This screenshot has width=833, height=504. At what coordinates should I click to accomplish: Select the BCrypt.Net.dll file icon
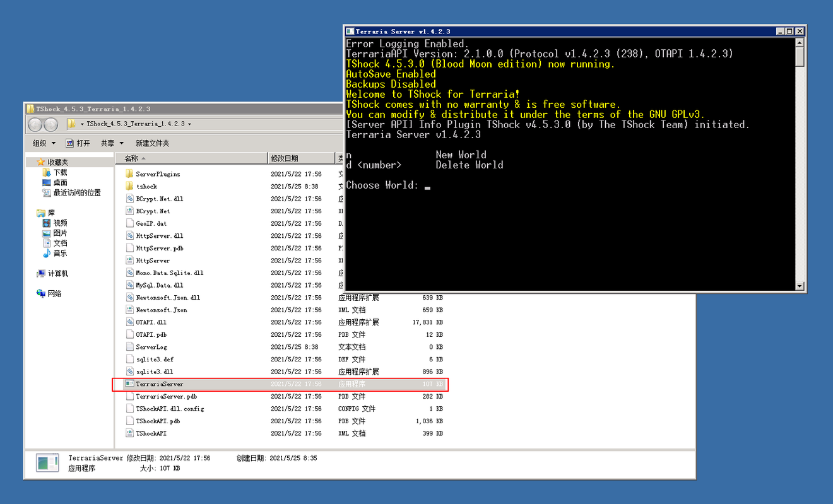click(129, 198)
